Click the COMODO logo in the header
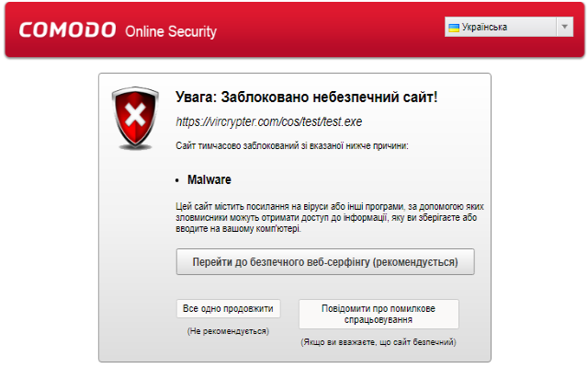Image resolution: width=588 pixels, height=368 pixels. [x=67, y=30]
